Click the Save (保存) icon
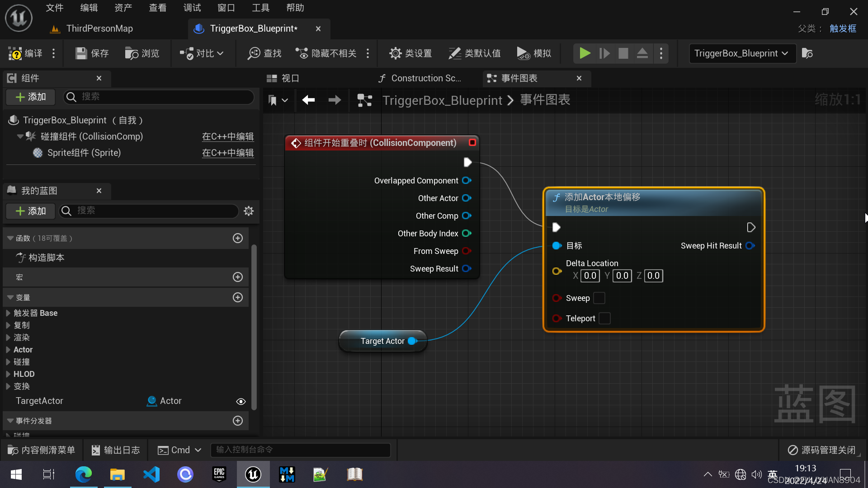The width and height of the screenshot is (868, 488). tap(81, 53)
